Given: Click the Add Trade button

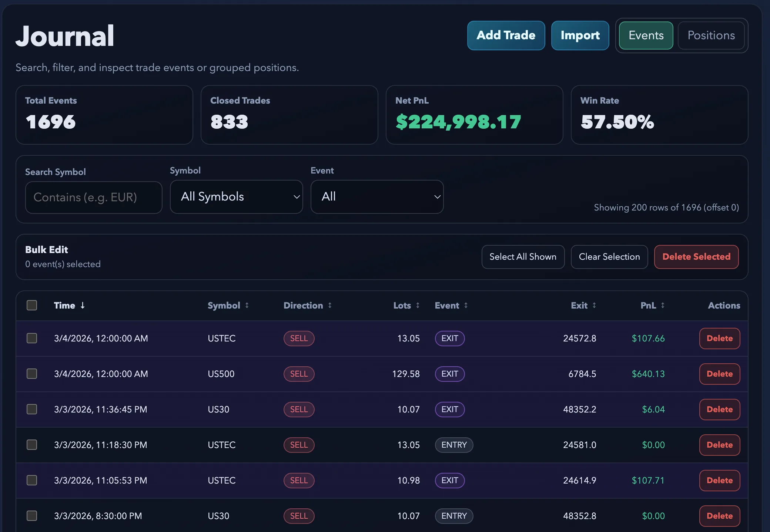Looking at the screenshot, I should (x=506, y=35).
